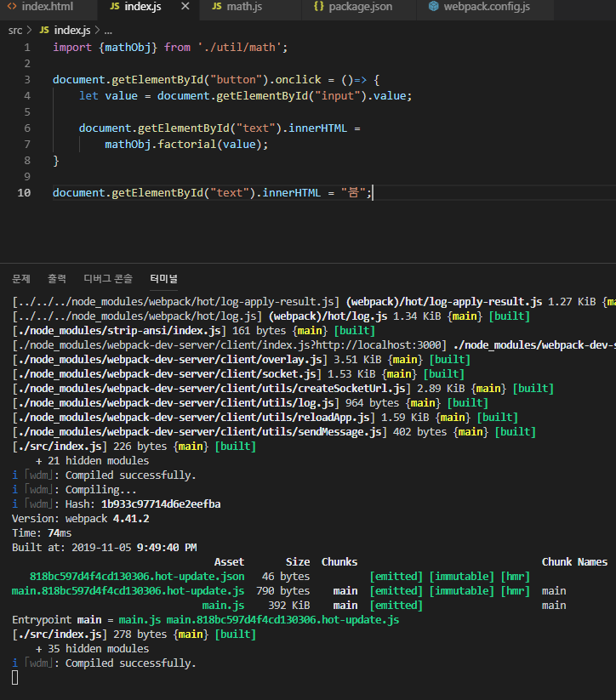
Task: Click line number 10 in the gutter
Action: [25, 193]
